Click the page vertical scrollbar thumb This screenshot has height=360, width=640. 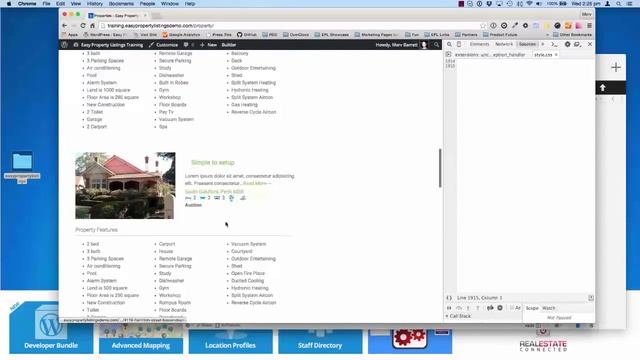440,168
